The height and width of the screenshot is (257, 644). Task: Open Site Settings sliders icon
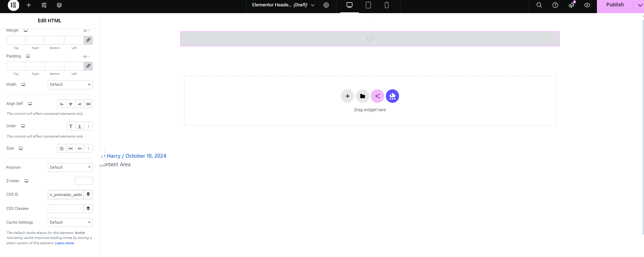44,5
